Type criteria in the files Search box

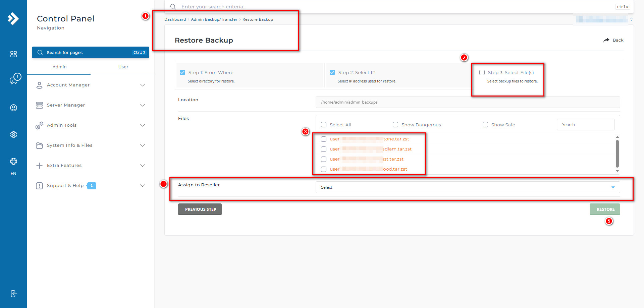click(x=586, y=124)
